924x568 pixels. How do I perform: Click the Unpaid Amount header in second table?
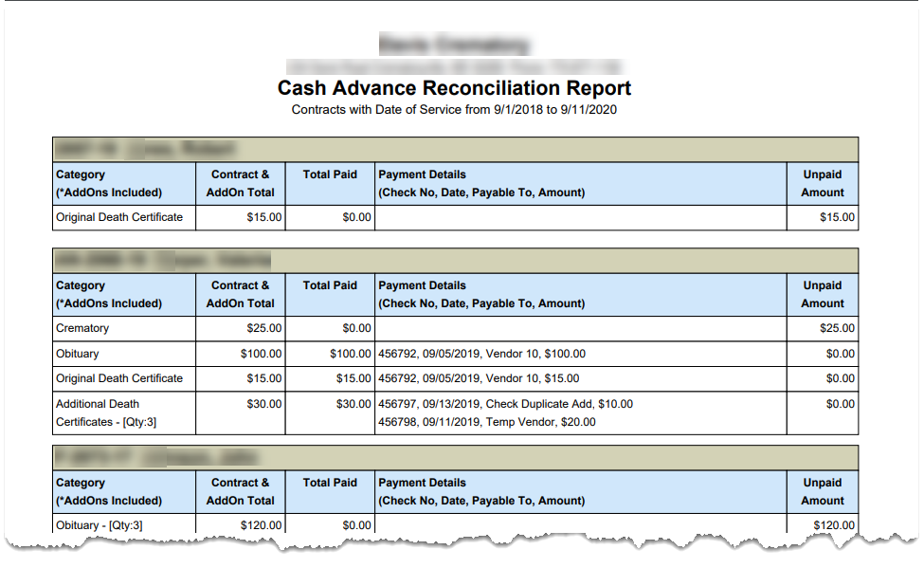823,294
